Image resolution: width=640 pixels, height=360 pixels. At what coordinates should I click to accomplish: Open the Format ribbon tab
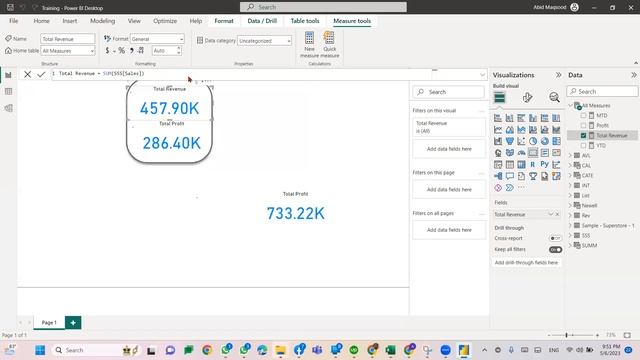point(224,21)
